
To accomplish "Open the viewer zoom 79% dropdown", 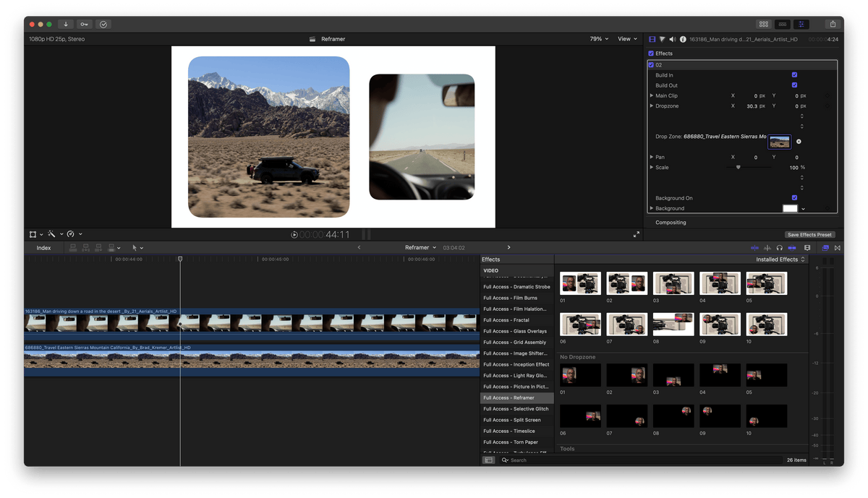I will pyautogui.click(x=599, y=39).
